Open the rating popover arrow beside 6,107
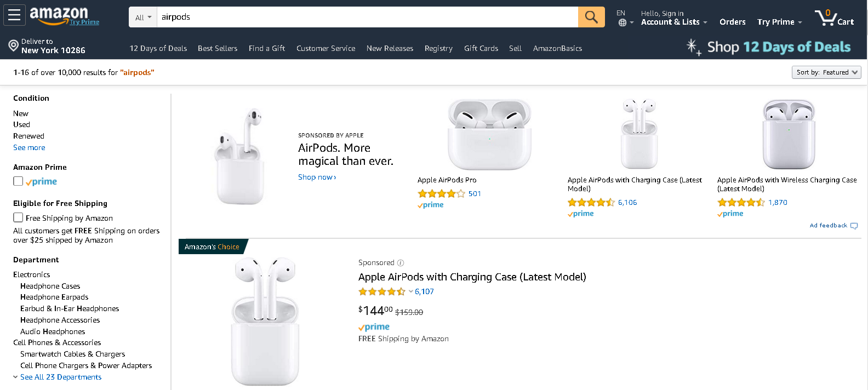This screenshot has height=390, width=868. coord(410,291)
